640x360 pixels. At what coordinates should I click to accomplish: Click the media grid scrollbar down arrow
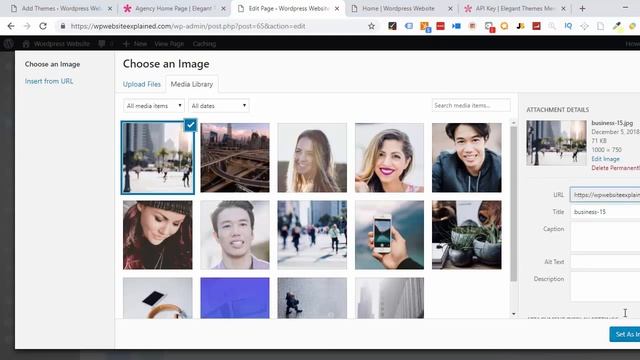[513, 314]
